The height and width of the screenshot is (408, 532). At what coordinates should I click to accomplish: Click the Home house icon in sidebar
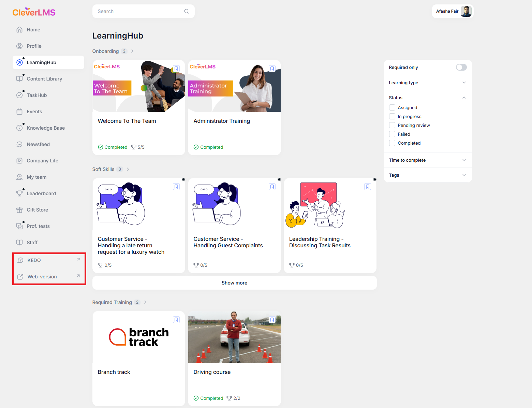[x=19, y=30]
